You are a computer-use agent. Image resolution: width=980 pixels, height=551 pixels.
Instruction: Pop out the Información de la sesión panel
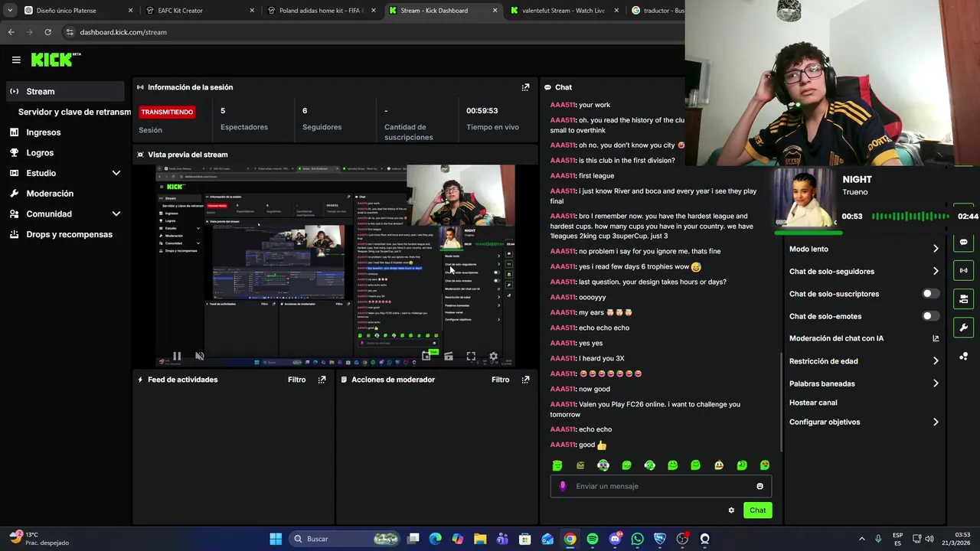tap(525, 87)
